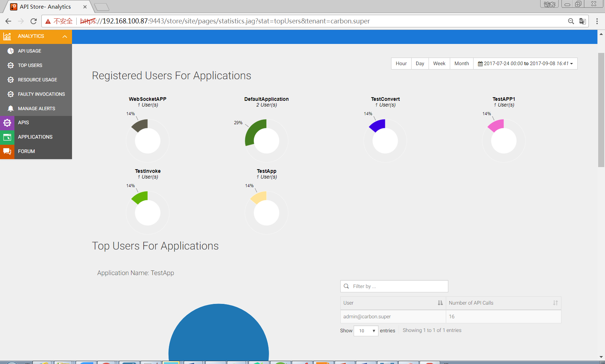This screenshot has height=364, width=605.
Task: Go to APIS section
Action: (23, 122)
